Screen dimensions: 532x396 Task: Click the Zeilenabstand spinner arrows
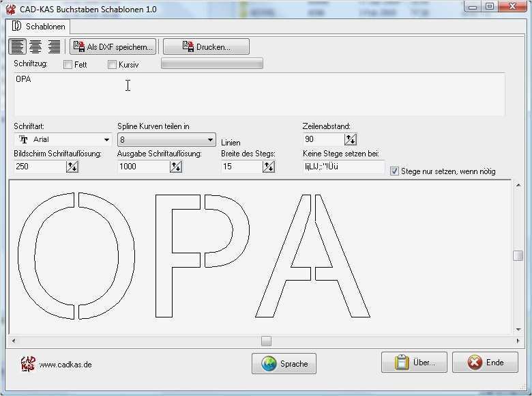tap(350, 139)
